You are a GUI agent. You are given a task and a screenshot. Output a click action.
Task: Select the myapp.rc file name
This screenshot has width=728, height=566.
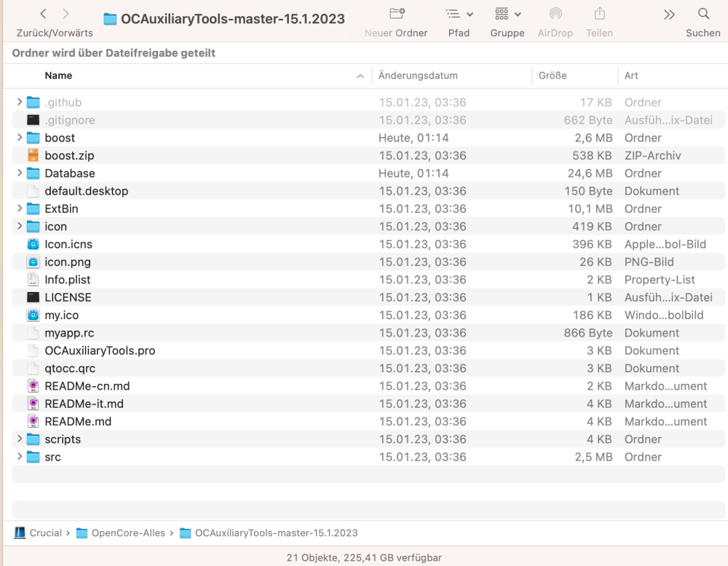[69, 333]
